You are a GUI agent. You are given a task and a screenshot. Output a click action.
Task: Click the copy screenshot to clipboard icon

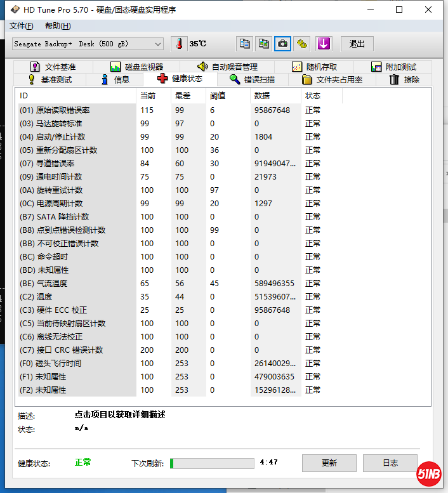click(x=263, y=44)
